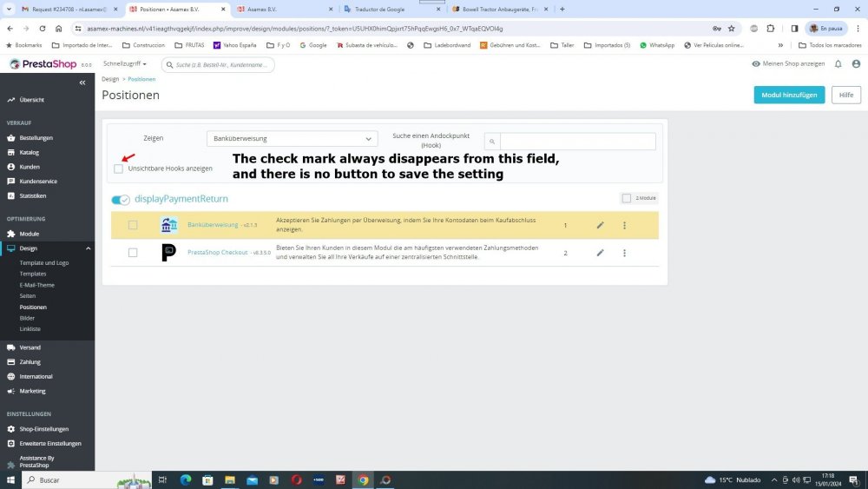Click the Hilfe button
The height and width of the screenshot is (489, 868).
pos(845,96)
